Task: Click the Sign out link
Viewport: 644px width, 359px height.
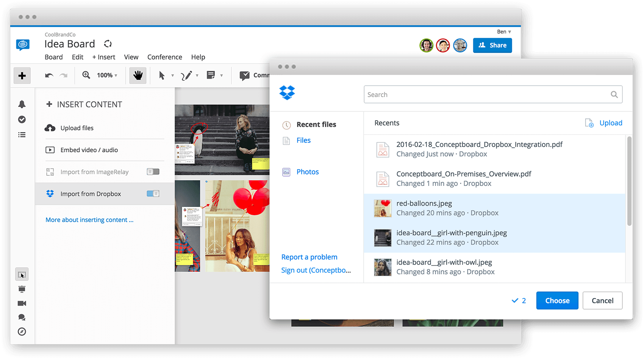Action: pos(316,270)
